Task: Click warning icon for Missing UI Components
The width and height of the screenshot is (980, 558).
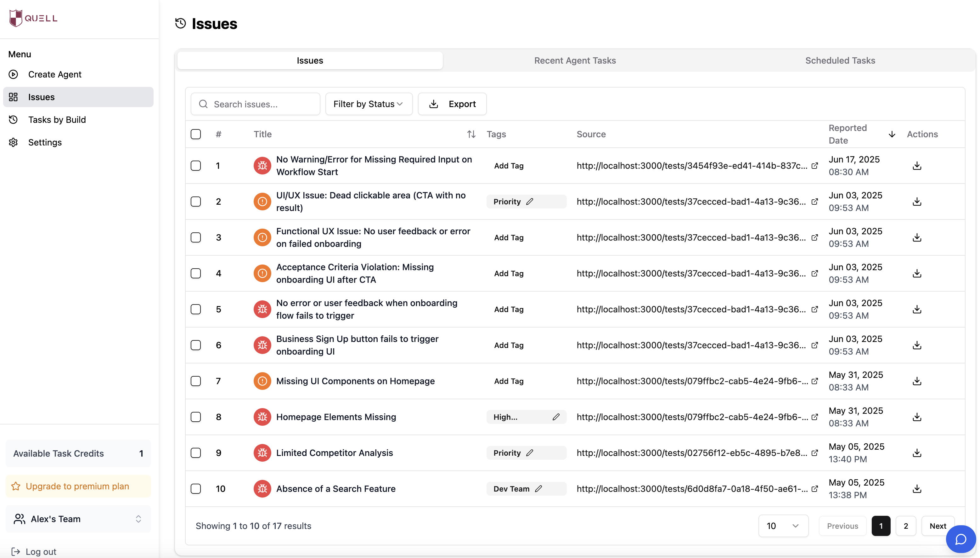Action: (262, 381)
